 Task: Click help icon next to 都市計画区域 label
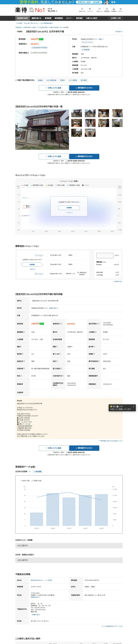[99, 361]
